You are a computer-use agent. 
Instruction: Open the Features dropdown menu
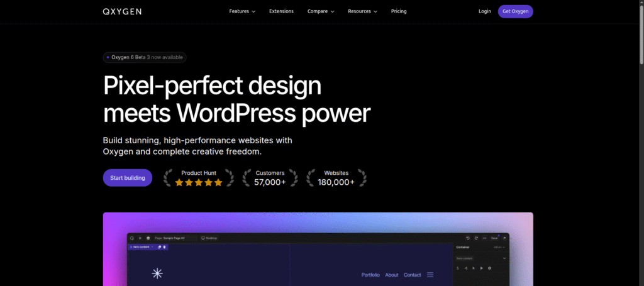(242, 11)
